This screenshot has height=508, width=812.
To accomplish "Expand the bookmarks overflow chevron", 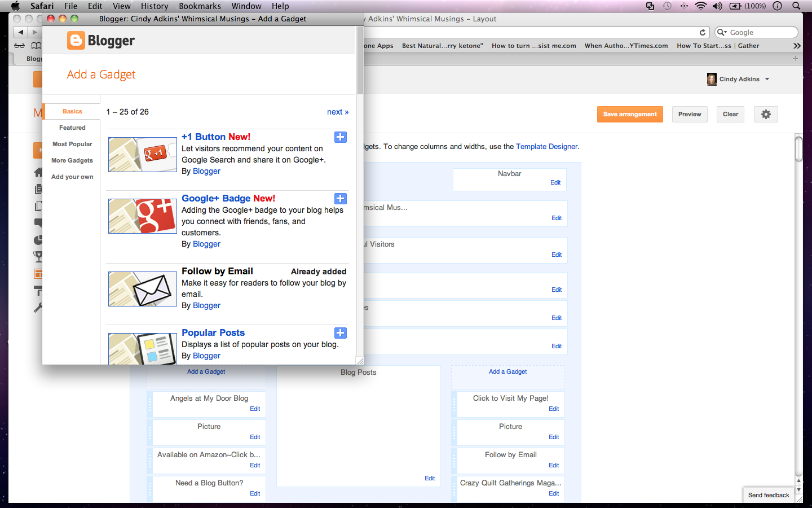I will pyautogui.click(x=796, y=46).
